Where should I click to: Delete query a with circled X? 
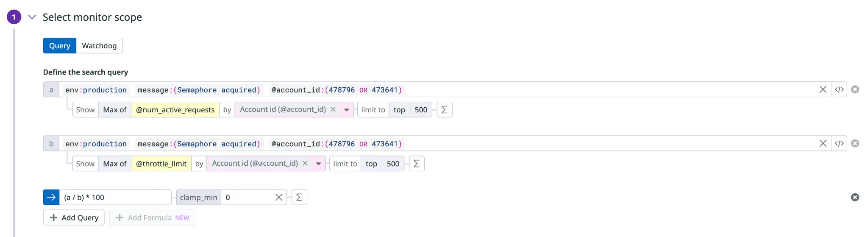point(855,89)
